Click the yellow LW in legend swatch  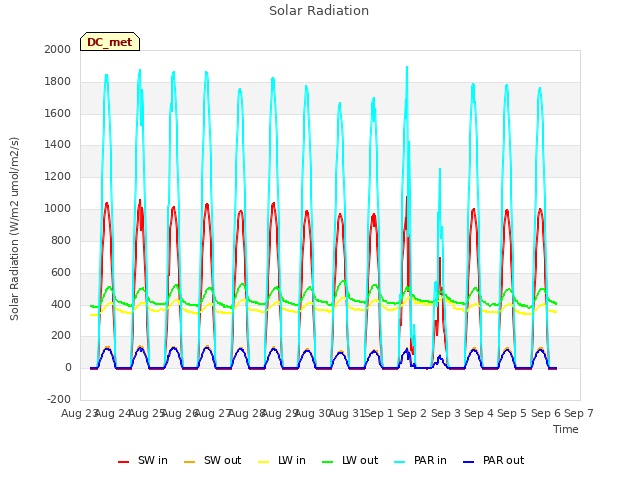tap(264, 462)
